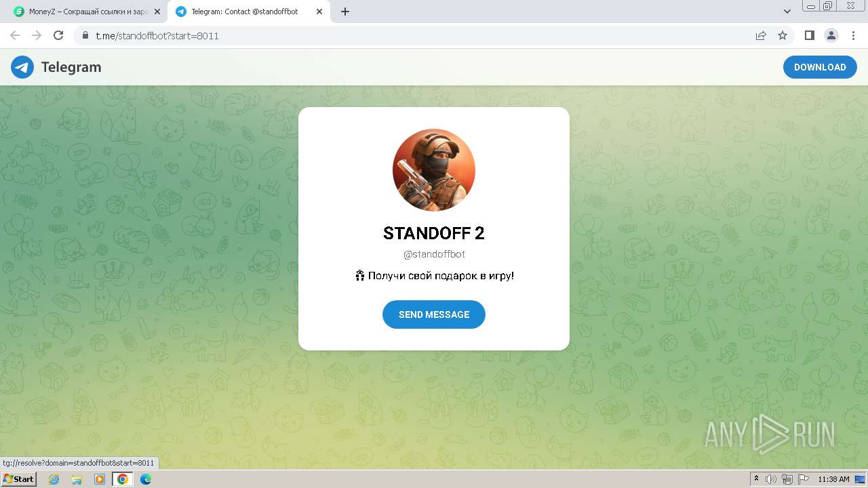Open the STANDOFF 2 bot avatar image

pos(434,170)
